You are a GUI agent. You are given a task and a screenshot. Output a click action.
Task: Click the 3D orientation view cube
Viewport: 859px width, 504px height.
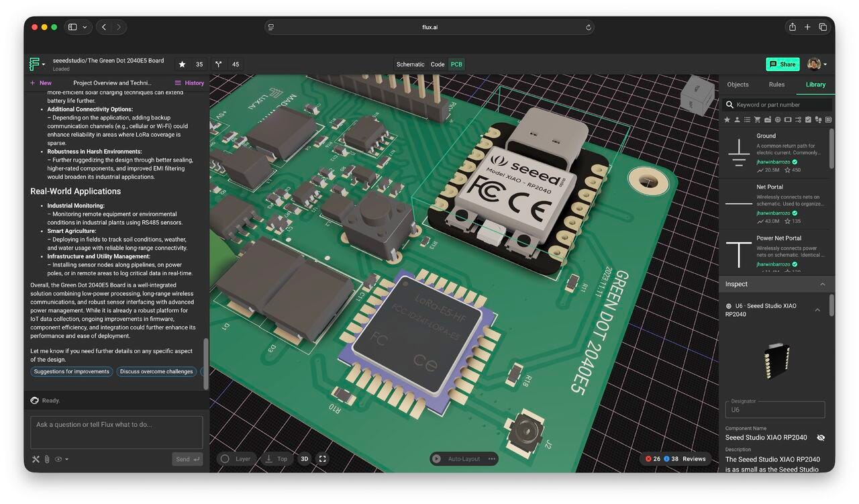(x=697, y=96)
